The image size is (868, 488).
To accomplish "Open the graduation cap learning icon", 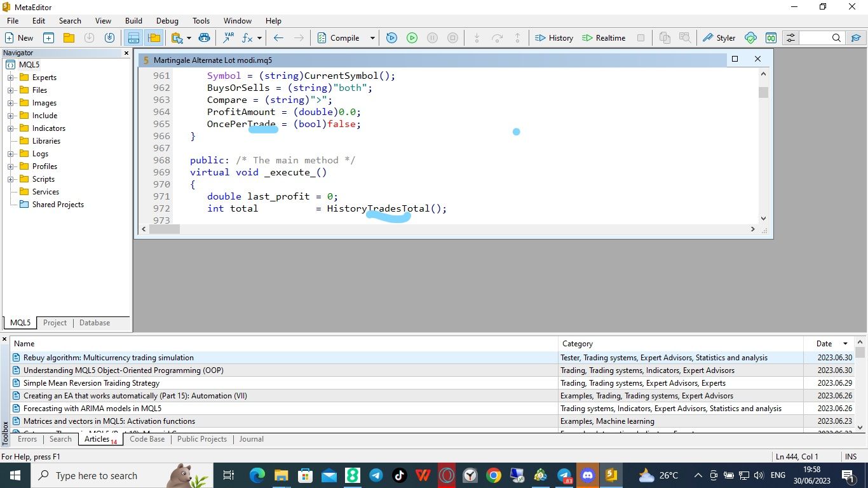I will point(856,38).
